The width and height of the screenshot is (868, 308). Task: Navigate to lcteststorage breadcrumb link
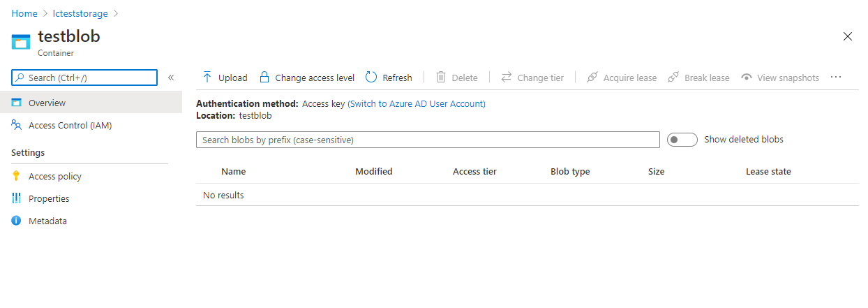(x=80, y=13)
